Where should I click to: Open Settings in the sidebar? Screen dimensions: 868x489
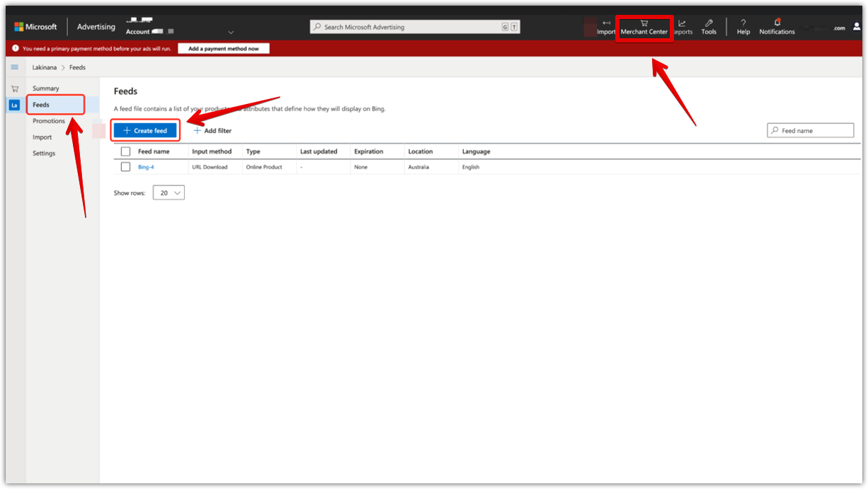(x=44, y=154)
